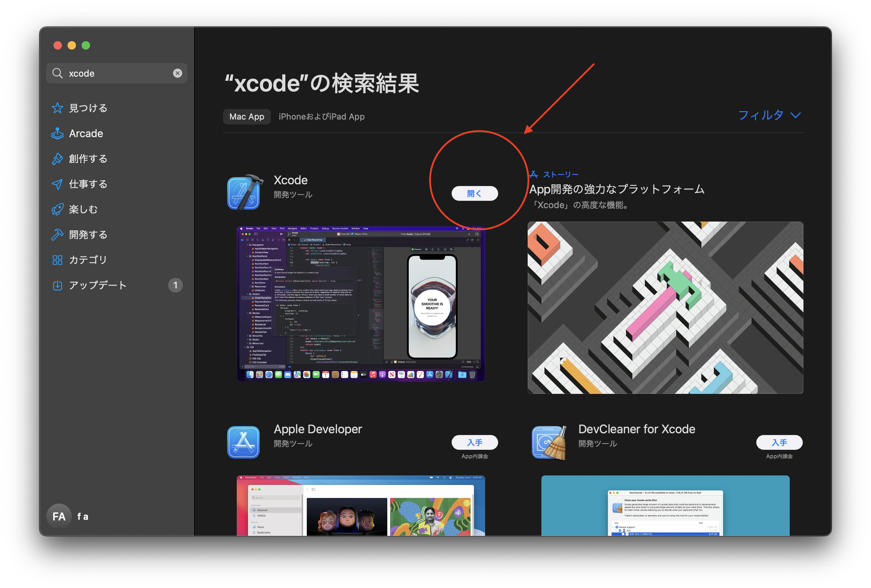This screenshot has width=871, height=588.
Task: Click the 開発ツール category under Apple Developer
Action: (x=293, y=443)
